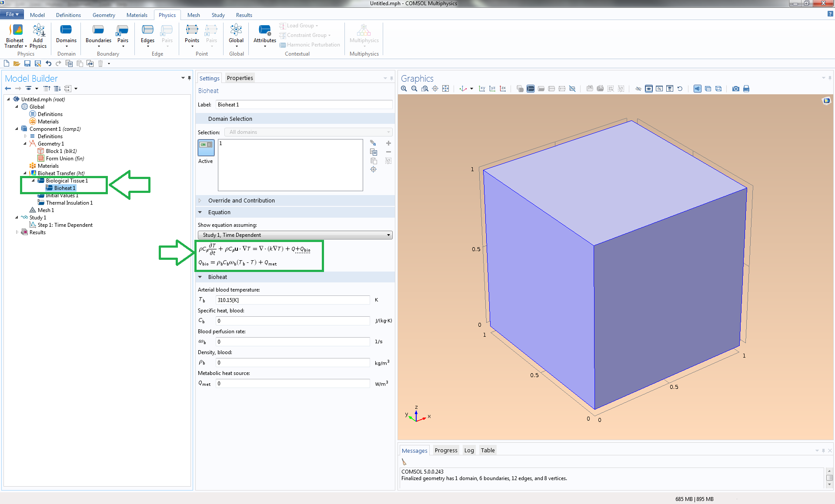835x504 pixels.
Task: Open the Log tab
Action: pyautogui.click(x=469, y=450)
